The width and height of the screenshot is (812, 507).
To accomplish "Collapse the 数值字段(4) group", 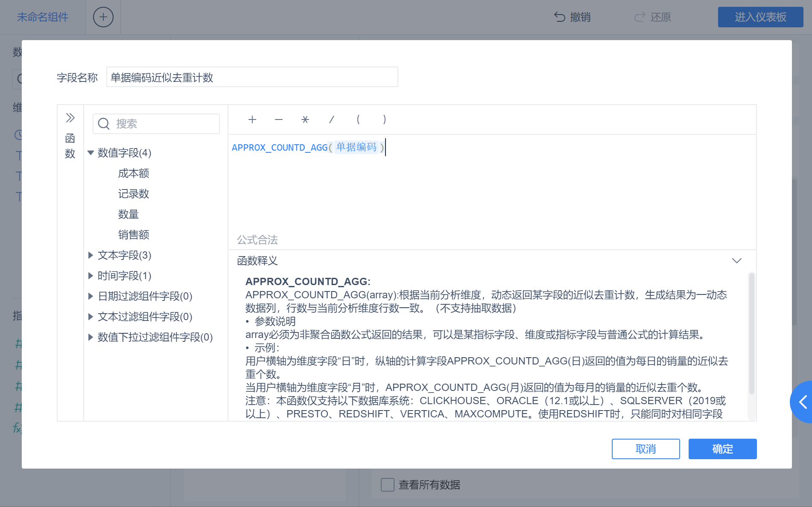I will coord(91,153).
